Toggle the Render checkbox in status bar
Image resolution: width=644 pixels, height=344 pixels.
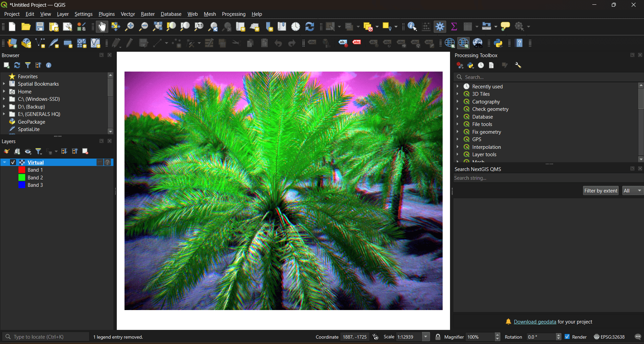coord(567,337)
